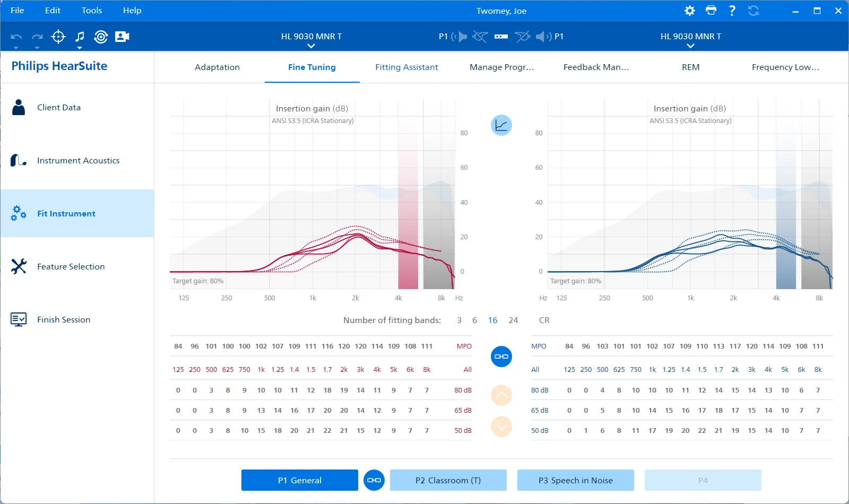Switch graph view with chart icon button
The image size is (849, 504).
[x=501, y=125]
